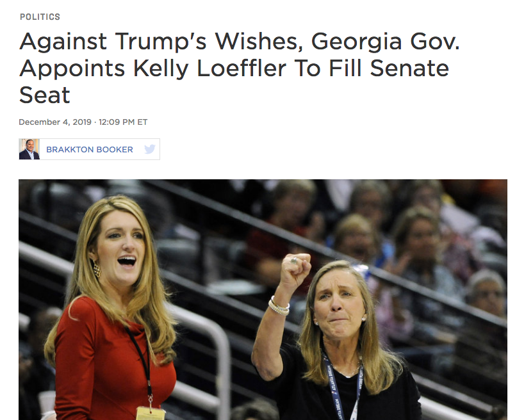Screen dimensions: 517x420
Task: Click the word "Loeffler" in the headline
Action: pyautogui.click(x=242, y=69)
